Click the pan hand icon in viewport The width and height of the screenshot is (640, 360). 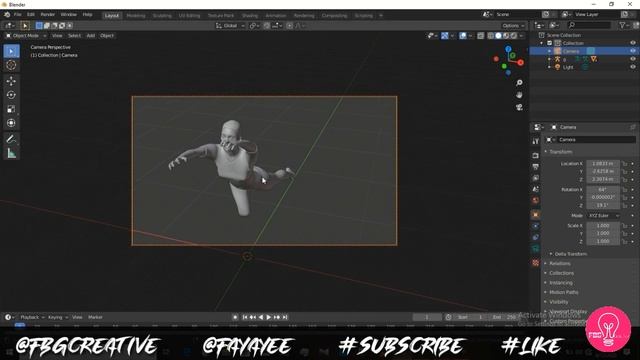[519, 95]
